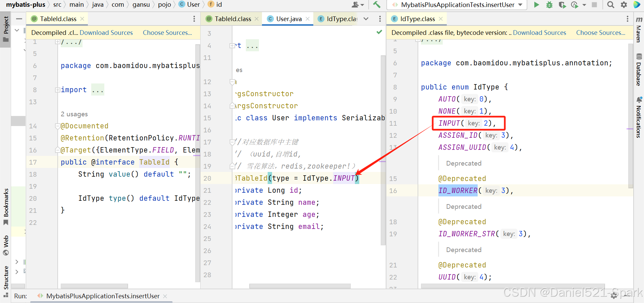This screenshot has width=644, height=303.
Task: Close the TableId.class tab in the middle editor
Action: [x=257, y=19]
